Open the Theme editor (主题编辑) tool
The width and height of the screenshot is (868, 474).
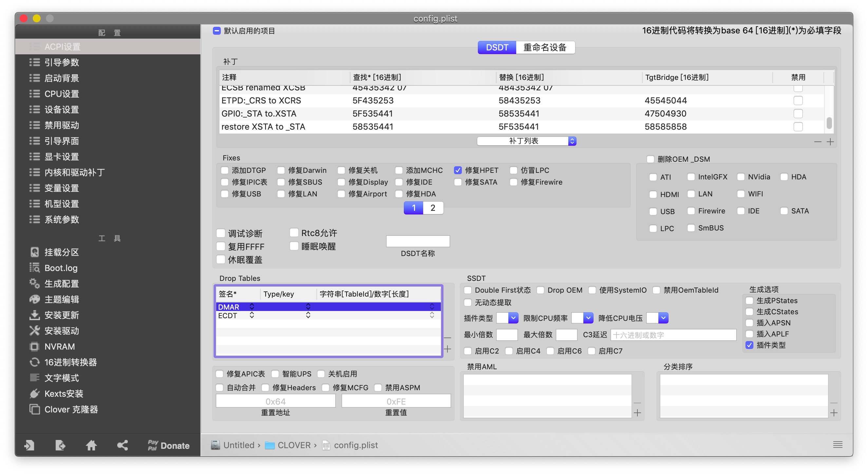(x=61, y=299)
